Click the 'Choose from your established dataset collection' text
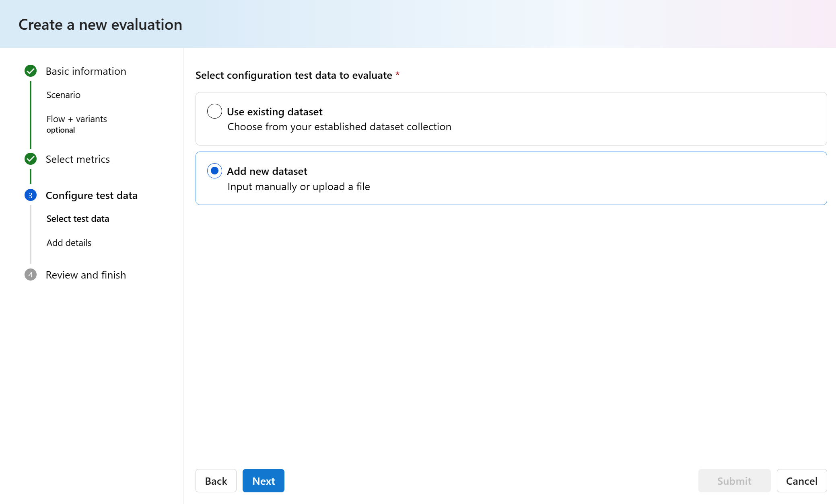Viewport: 836px width, 504px height. tap(339, 127)
